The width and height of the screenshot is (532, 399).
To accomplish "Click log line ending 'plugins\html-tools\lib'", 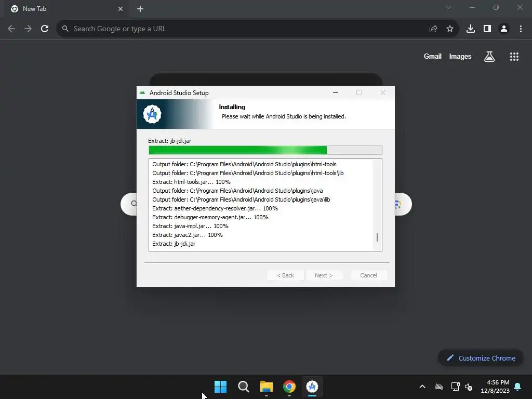I will click(248, 173).
